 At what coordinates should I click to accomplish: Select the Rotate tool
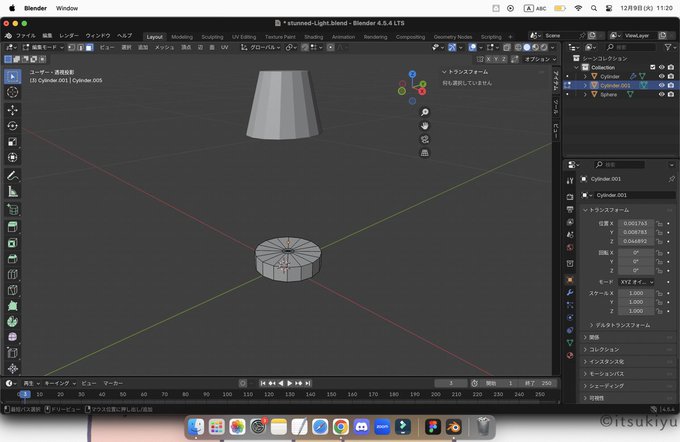tap(13, 126)
